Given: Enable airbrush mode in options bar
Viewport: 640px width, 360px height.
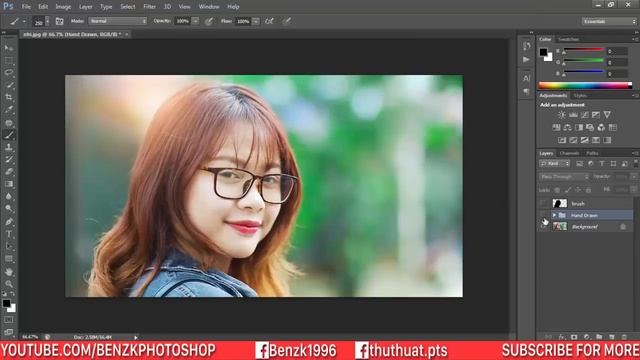Looking at the screenshot, I should coord(269,21).
